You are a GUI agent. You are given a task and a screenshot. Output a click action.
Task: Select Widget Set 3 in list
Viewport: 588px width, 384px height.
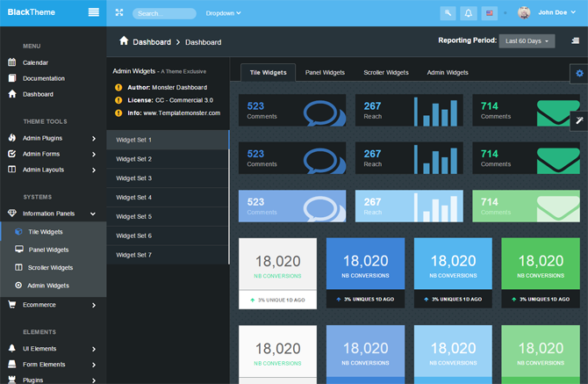(x=168, y=178)
